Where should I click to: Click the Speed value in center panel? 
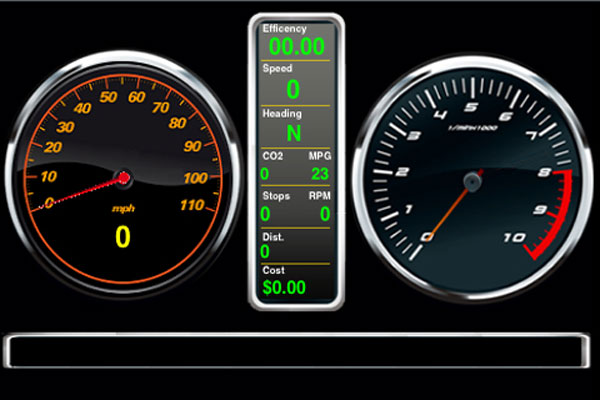[x=294, y=90]
